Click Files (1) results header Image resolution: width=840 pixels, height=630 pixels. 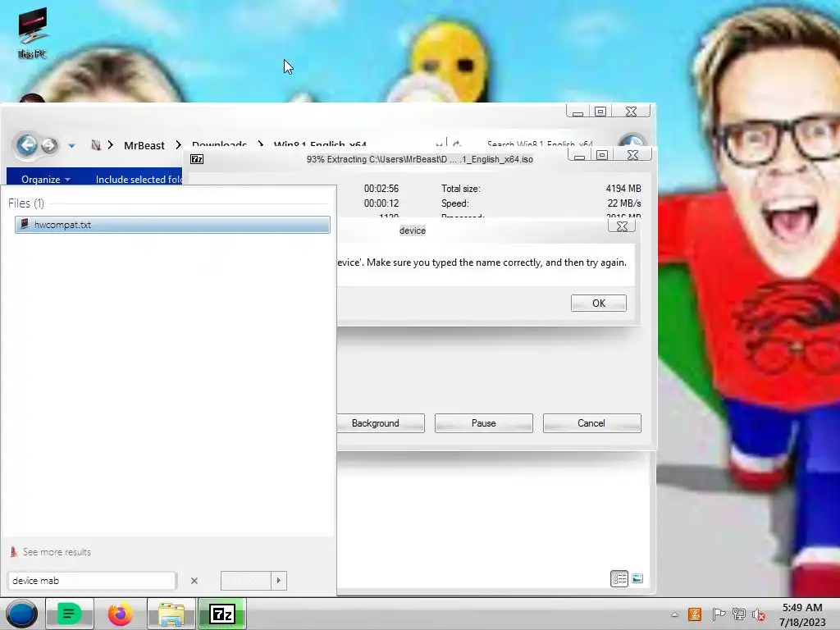25,203
